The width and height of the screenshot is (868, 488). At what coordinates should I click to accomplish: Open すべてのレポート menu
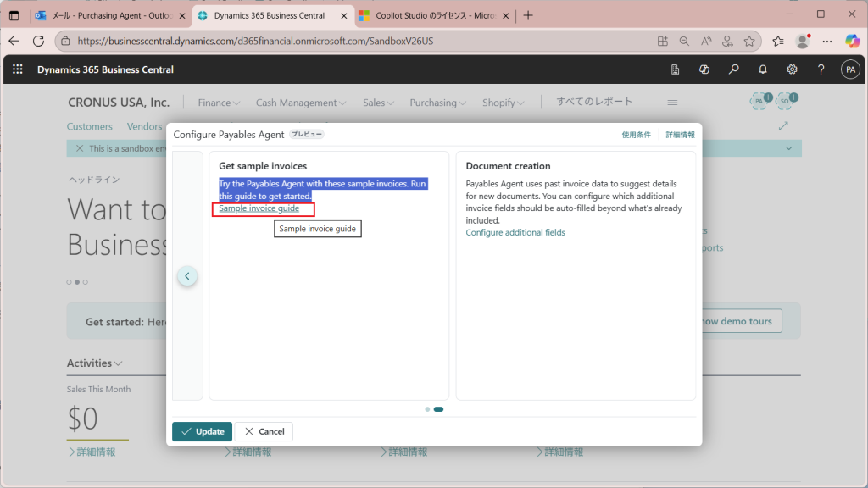click(x=594, y=102)
